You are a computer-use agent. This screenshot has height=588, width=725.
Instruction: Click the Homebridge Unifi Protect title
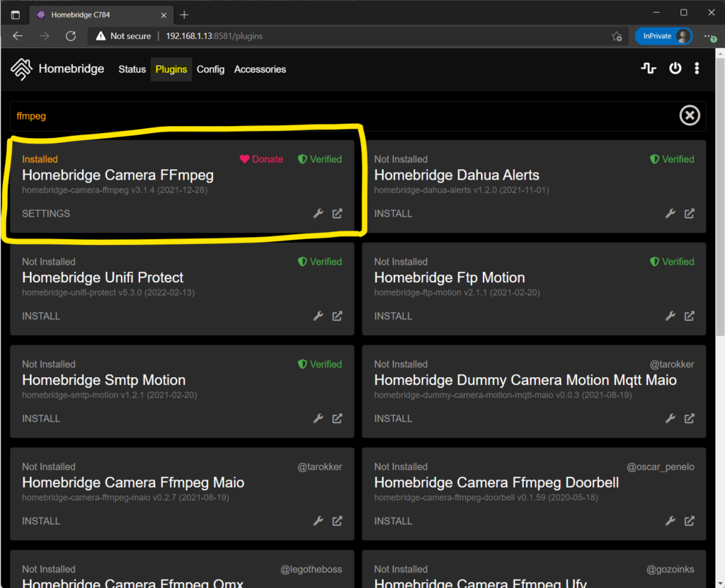coord(103,278)
